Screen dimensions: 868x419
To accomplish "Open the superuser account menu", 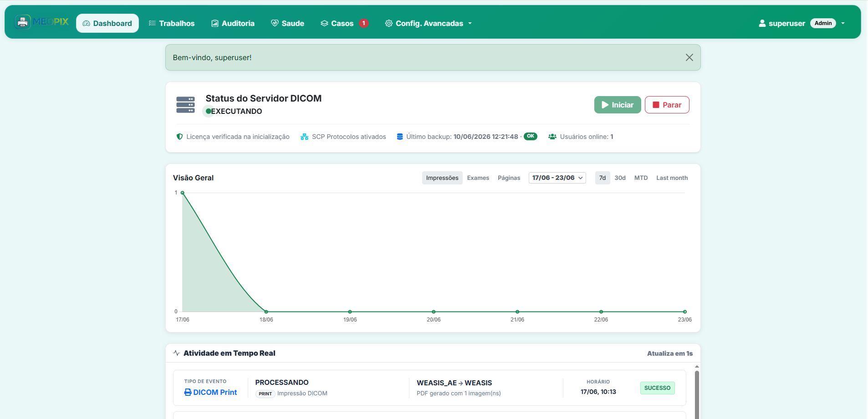I will [x=802, y=23].
